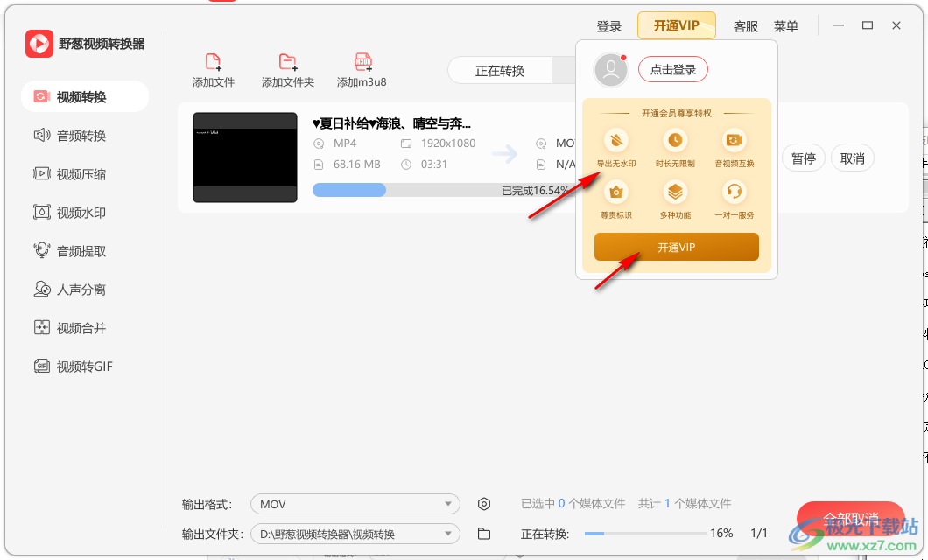This screenshot has width=928, height=560.
Task: Click the 音视频互换 privilege icon
Action: [735, 141]
